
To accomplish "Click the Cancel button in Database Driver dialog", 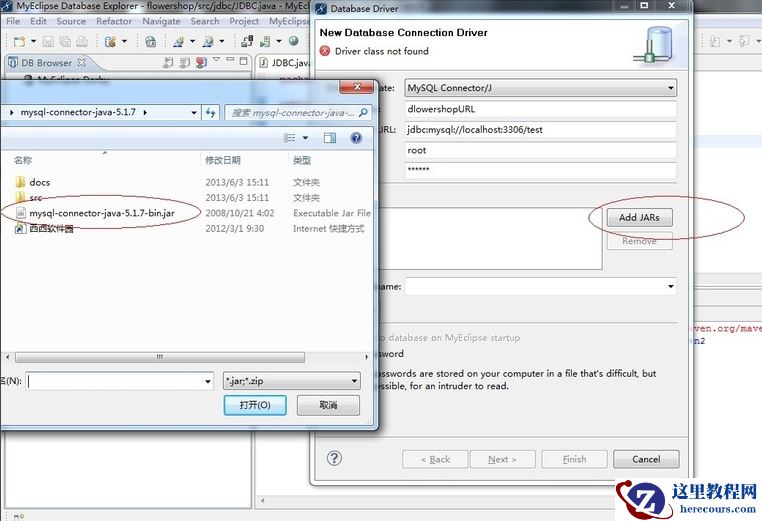I will [646, 459].
